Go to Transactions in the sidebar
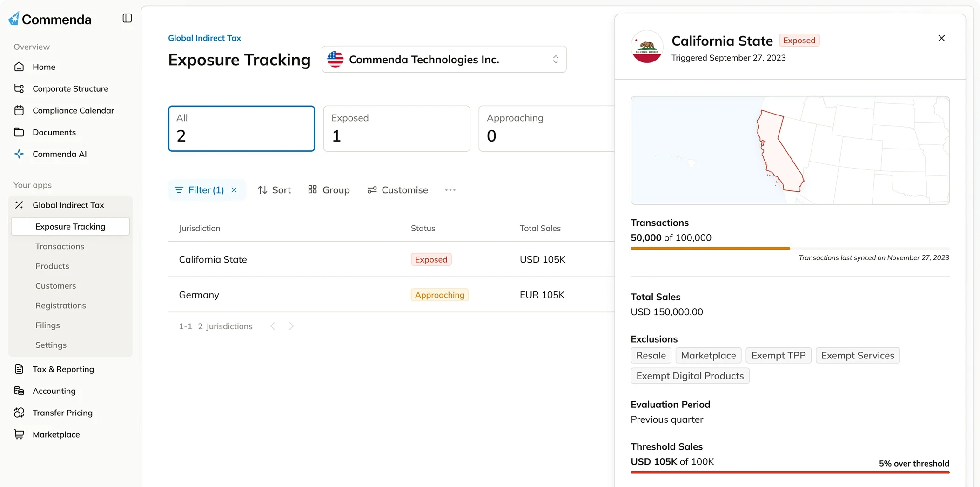The height and width of the screenshot is (487, 980). [x=60, y=246]
